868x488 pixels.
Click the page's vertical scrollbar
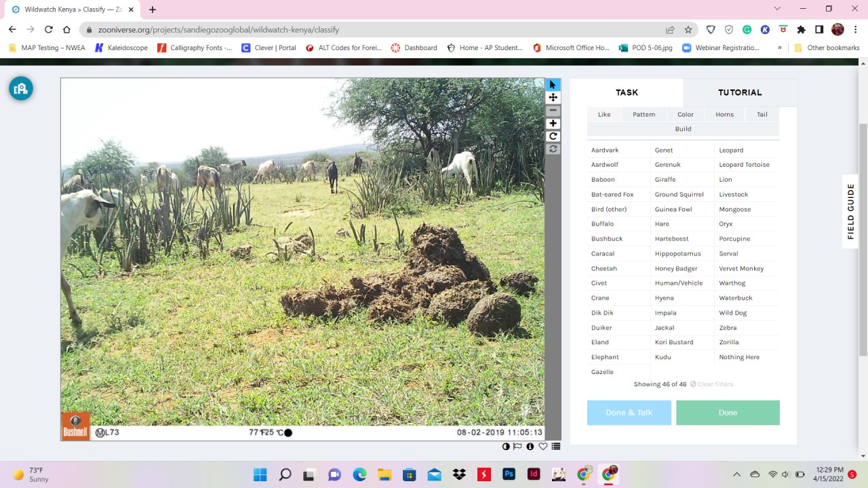(x=863, y=237)
